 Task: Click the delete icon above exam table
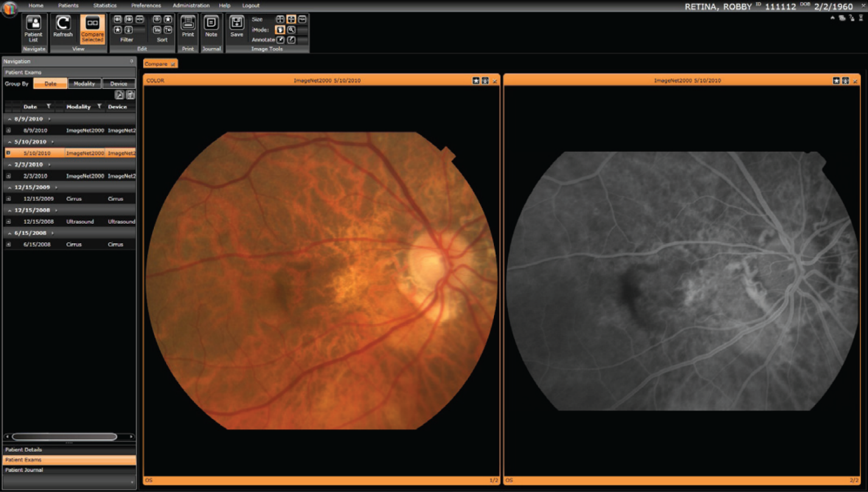coord(130,95)
